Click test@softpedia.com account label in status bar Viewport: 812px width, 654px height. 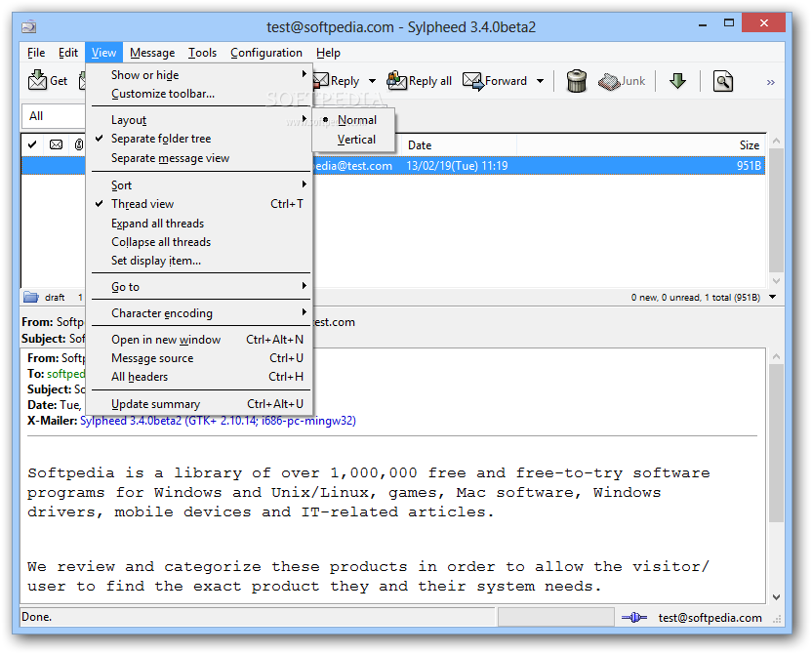tap(710, 618)
